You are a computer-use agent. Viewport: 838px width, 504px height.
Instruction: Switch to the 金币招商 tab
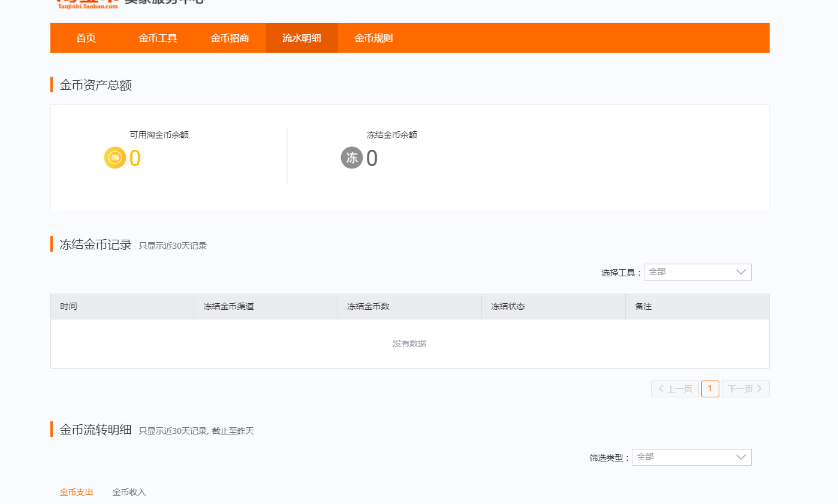click(x=230, y=38)
